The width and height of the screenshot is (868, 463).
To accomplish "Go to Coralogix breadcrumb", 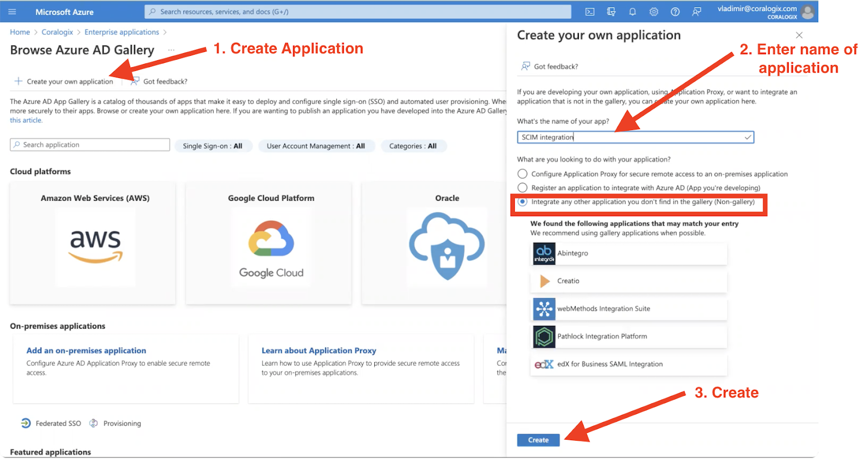I will [58, 32].
